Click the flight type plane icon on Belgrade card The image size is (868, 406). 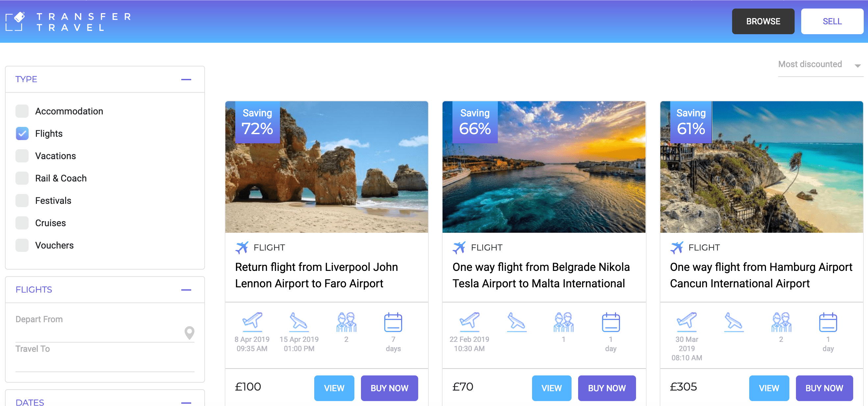coord(459,248)
